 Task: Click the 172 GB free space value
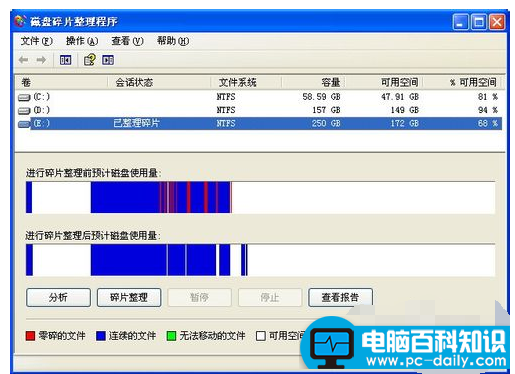pos(405,123)
